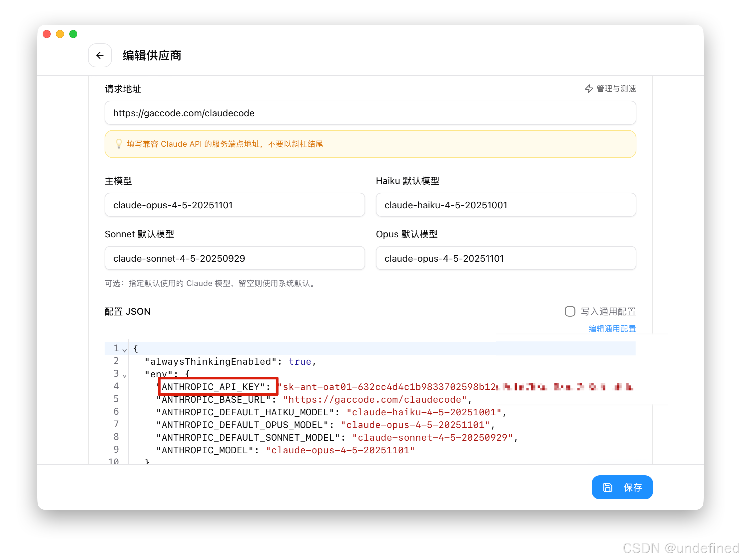Collapse the env object at line 3
Image resolution: width=741 pixels, height=560 pixels.
(x=124, y=376)
